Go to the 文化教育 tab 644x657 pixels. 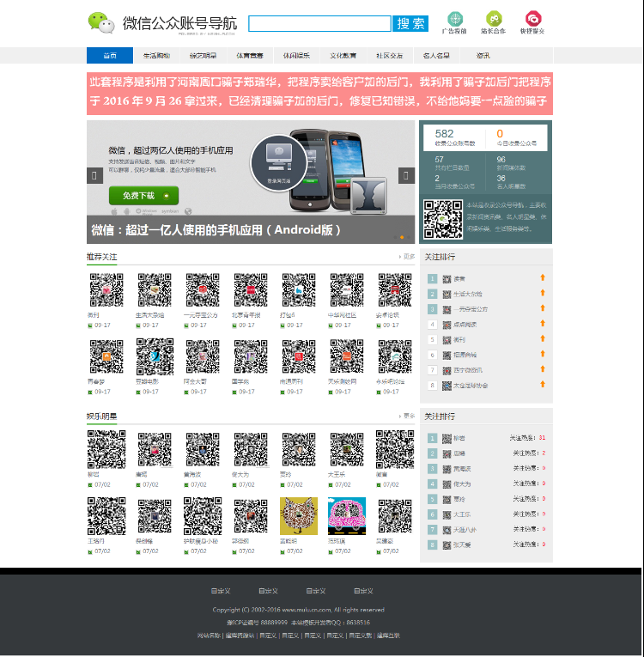click(343, 56)
